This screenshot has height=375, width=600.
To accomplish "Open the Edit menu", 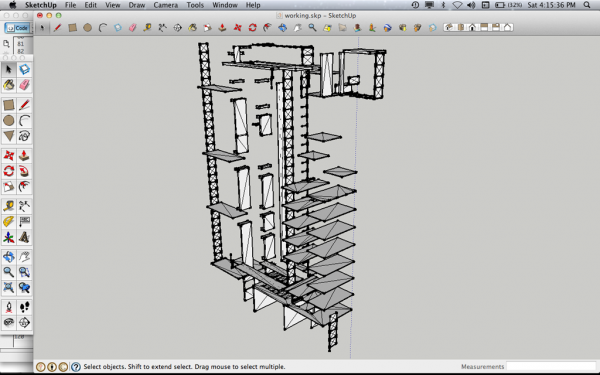I will pos(90,5).
